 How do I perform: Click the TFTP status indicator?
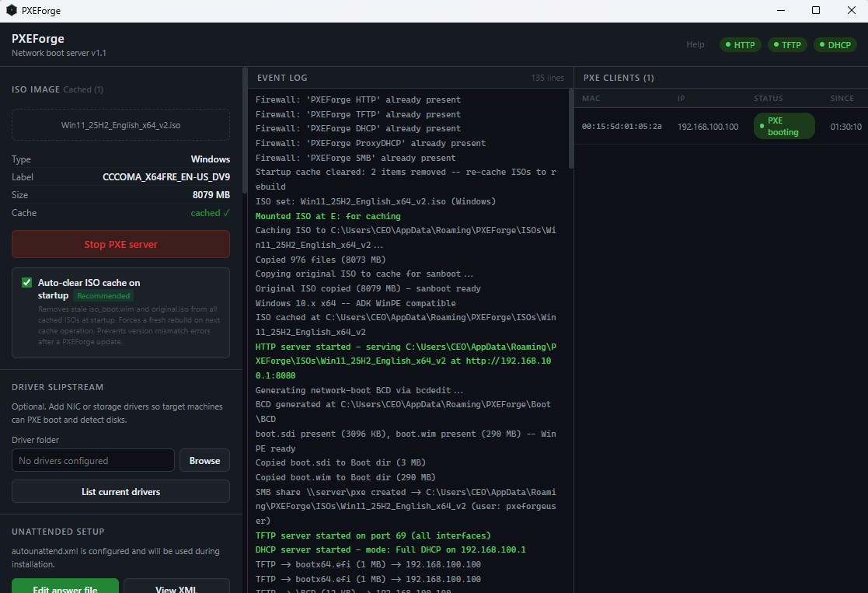(x=787, y=45)
